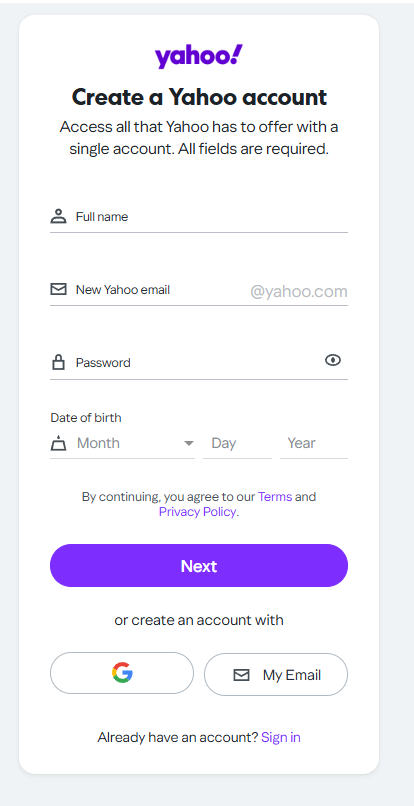Open the Terms link
Image resolution: width=414 pixels, height=806 pixels.
(x=275, y=497)
